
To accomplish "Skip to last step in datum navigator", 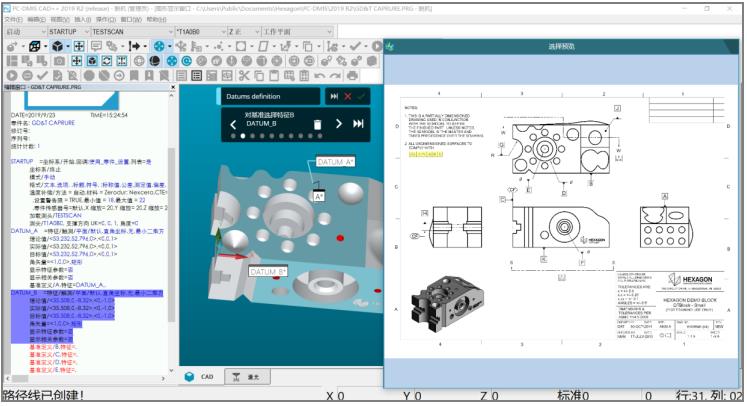I will coord(359,124).
